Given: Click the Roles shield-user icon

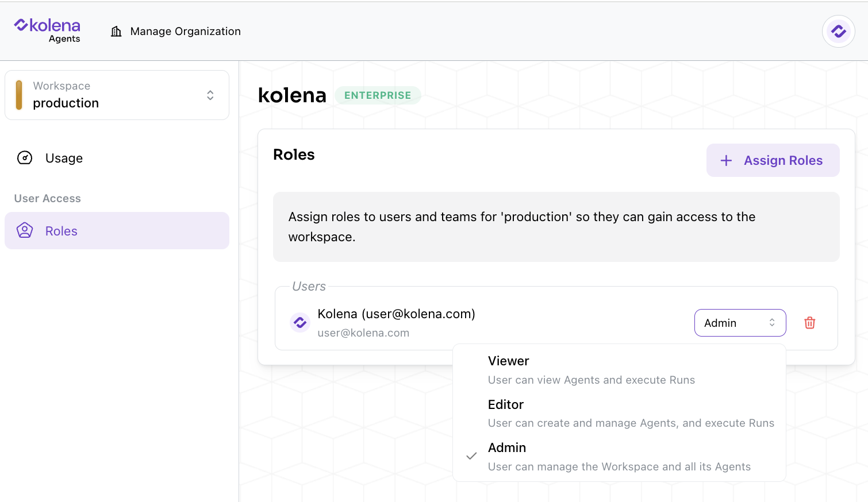Looking at the screenshot, I should (25, 230).
